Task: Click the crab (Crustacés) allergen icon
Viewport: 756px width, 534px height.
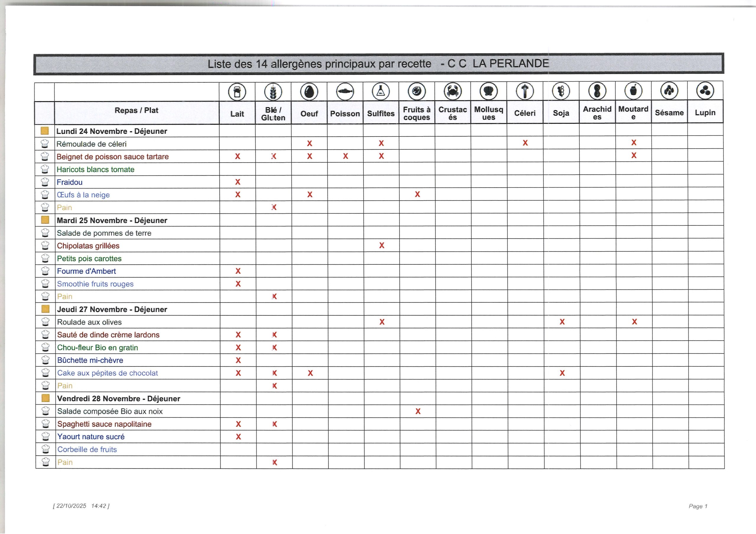Action: point(453,91)
